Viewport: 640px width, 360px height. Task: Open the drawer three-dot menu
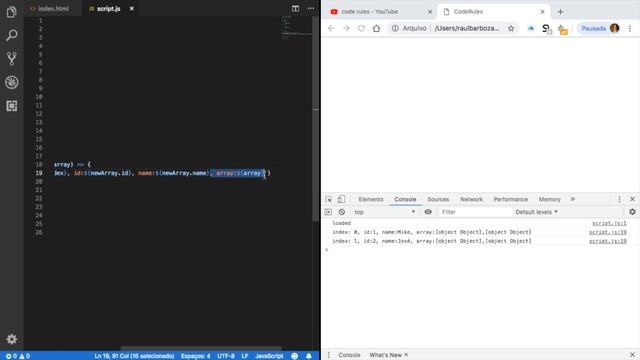329,355
